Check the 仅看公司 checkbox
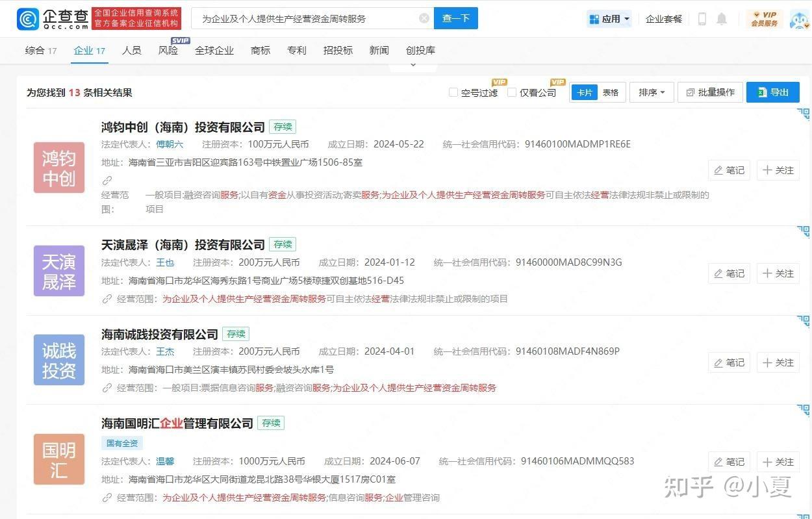 (x=511, y=92)
